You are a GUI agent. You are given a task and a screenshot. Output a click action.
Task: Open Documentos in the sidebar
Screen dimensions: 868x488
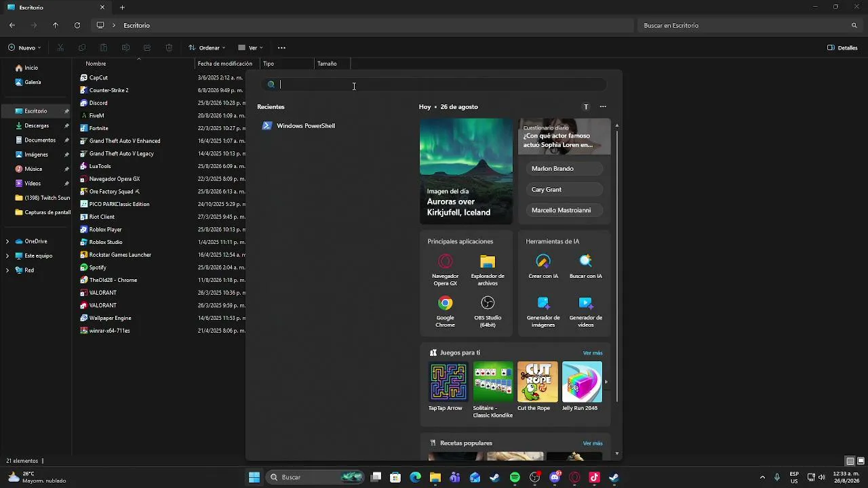[x=40, y=140]
